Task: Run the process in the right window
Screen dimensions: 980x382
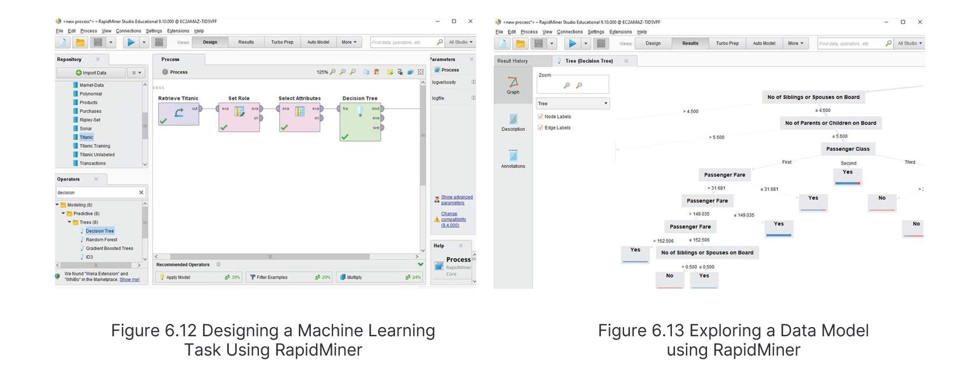Action: [573, 43]
